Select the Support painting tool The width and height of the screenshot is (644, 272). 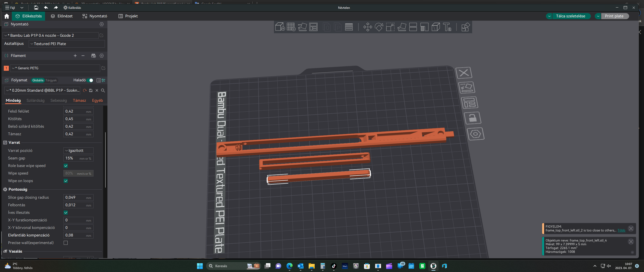click(424, 27)
